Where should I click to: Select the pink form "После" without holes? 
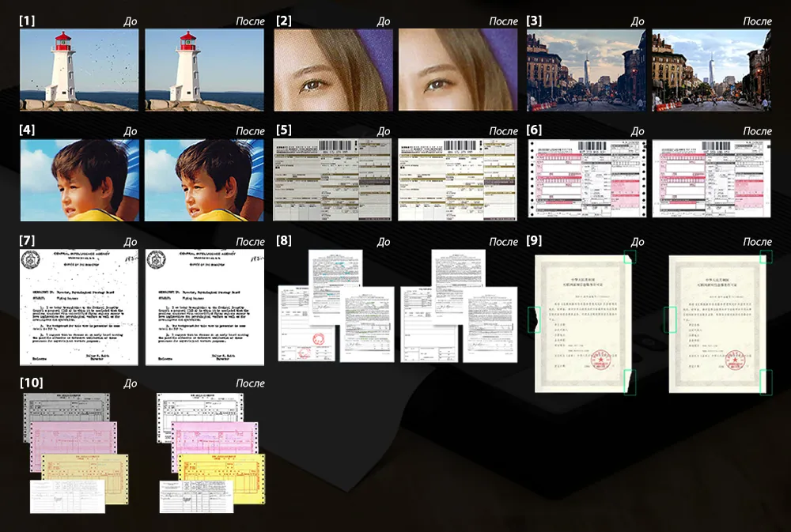point(711,179)
